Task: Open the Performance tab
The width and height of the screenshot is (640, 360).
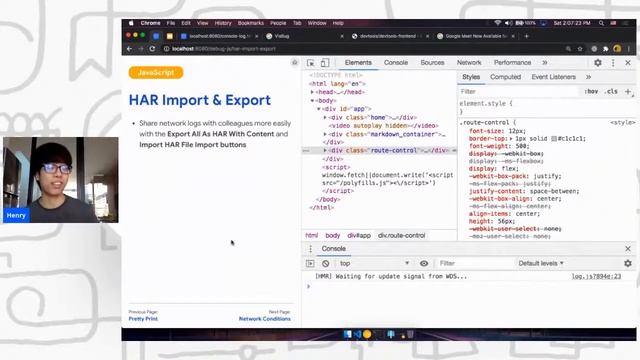Action: pyautogui.click(x=512, y=62)
